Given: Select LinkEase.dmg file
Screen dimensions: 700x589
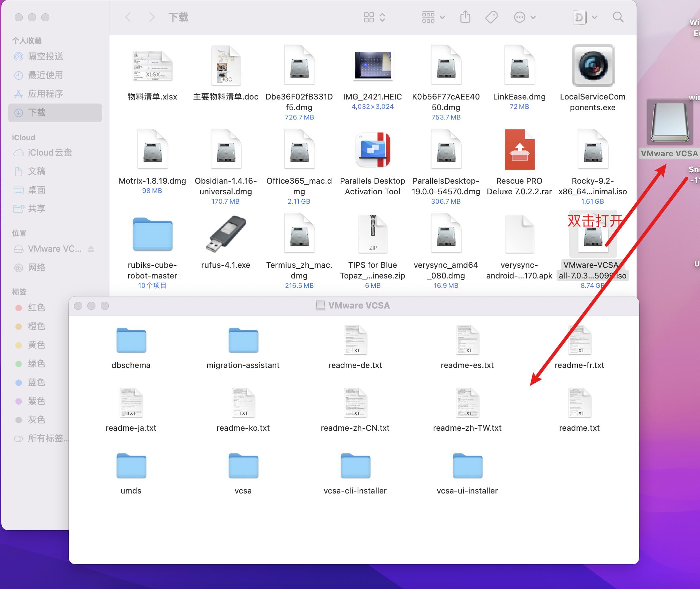Looking at the screenshot, I should point(519,65).
